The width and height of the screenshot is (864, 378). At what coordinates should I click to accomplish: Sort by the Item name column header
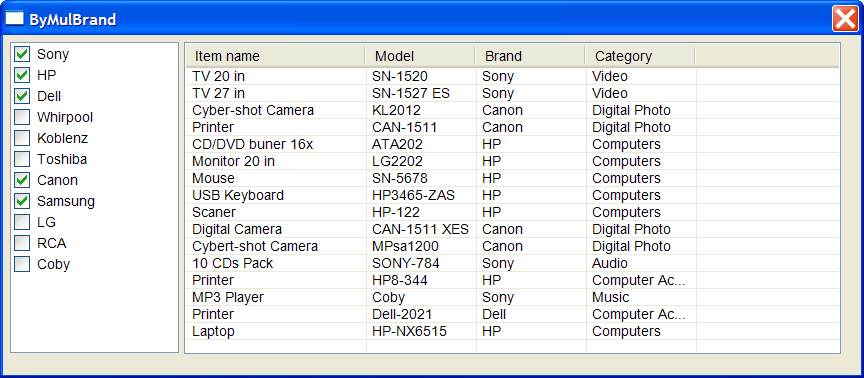coord(276,56)
